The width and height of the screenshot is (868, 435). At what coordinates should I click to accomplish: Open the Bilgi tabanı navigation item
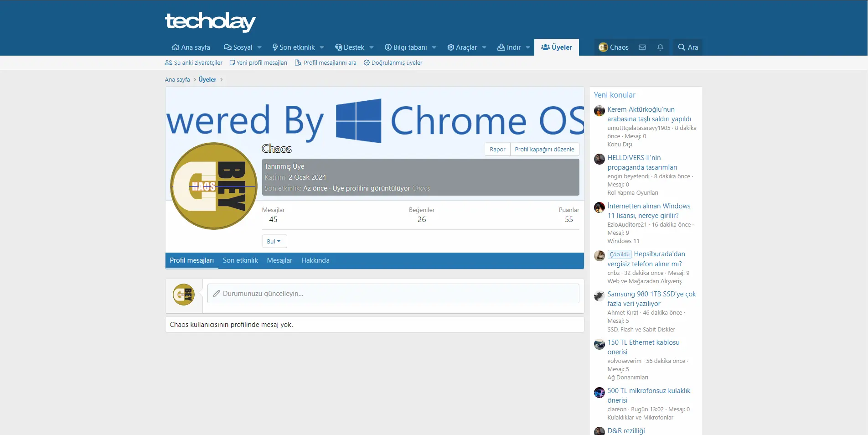(x=406, y=47)
